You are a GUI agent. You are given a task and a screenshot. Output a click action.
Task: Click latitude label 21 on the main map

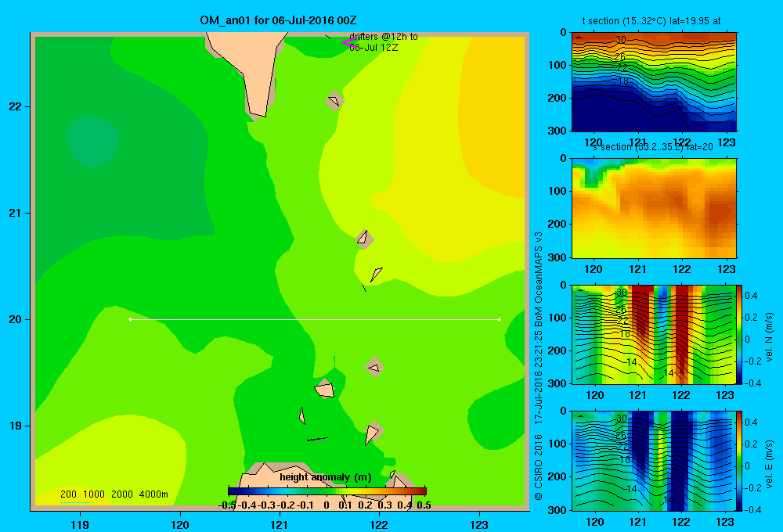(16, 213)
